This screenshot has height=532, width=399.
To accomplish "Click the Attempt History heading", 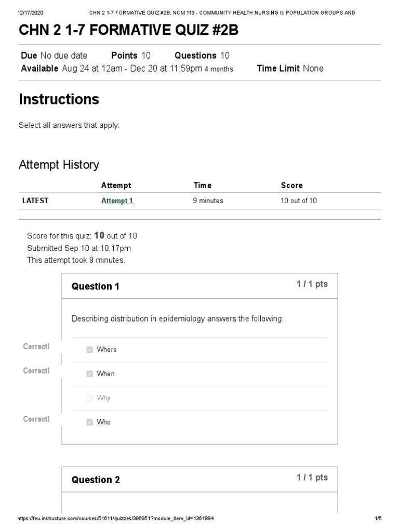I will click(59, 165).
